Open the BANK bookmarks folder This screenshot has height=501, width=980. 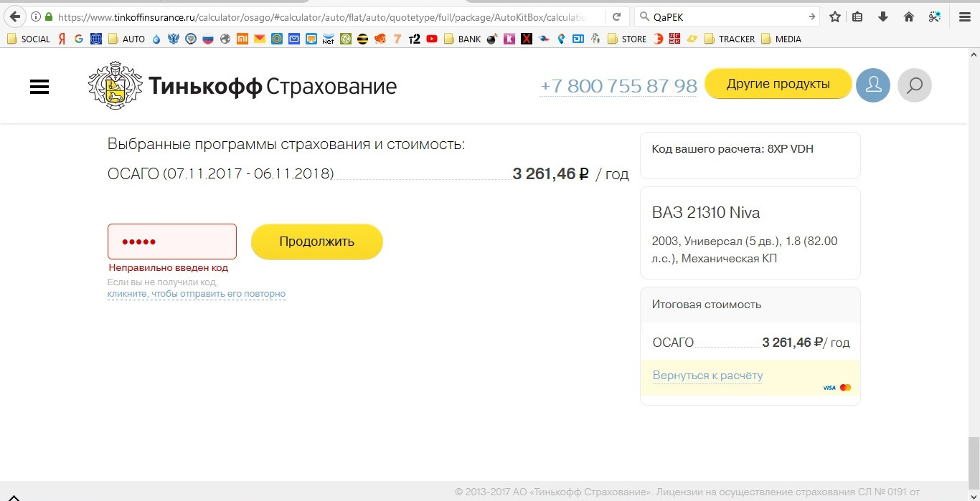462,39
